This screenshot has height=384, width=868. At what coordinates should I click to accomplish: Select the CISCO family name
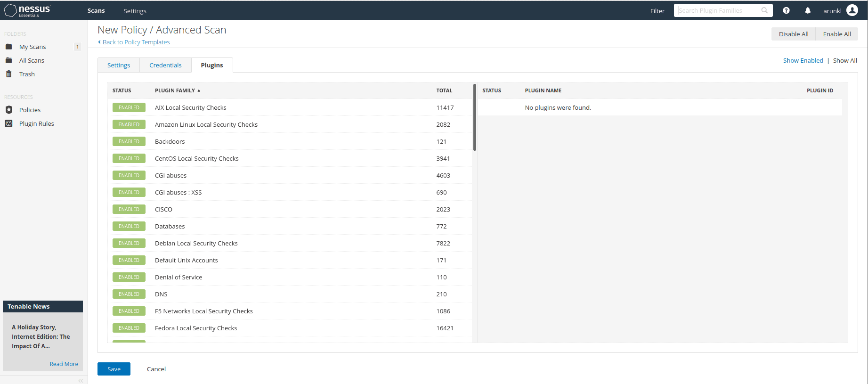coord(163,209)
